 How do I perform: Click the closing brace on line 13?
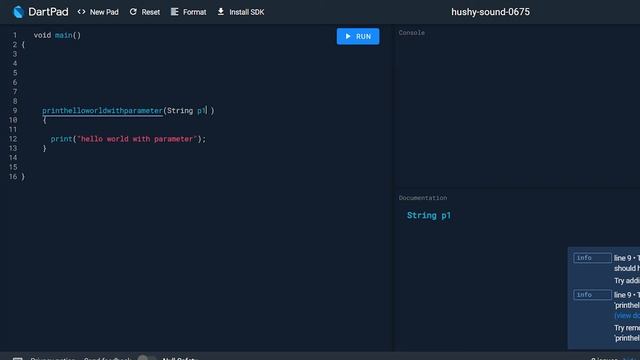pyautogui.click(x=44, y=149)
